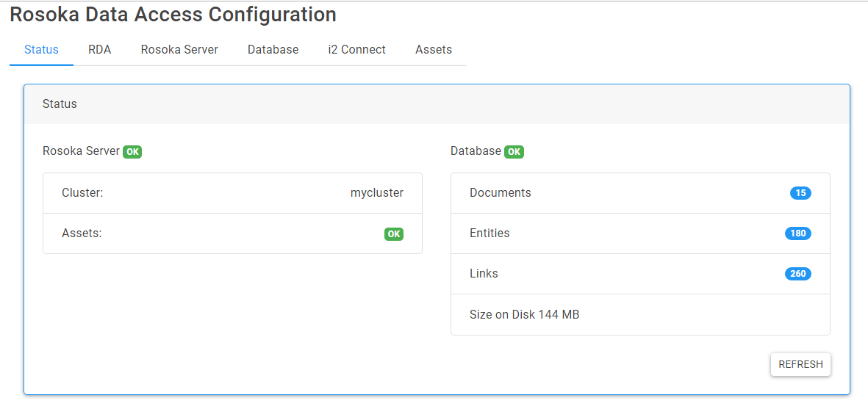The image size is (868, 417).
Task: Click the OK badge beside Database
Action: [x=514, y=152]
